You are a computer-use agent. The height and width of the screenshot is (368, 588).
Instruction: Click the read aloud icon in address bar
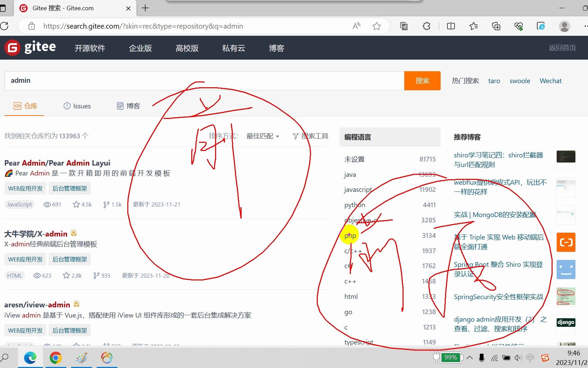click(356, 26)
